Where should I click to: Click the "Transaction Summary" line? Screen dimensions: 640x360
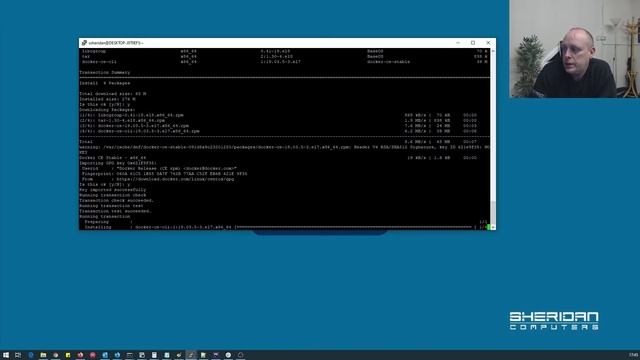pyautogui.click(x=105, y=73)
